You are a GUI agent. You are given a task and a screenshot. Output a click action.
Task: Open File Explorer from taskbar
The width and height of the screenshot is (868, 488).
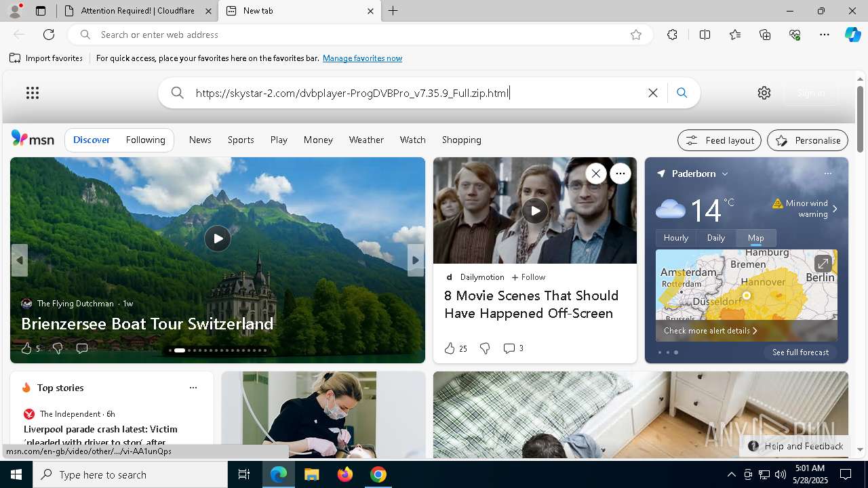click(x=311, y=474)
